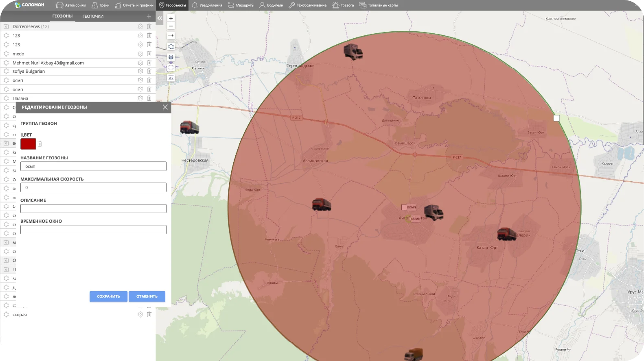
Task: Open settings for Mehmet Nuri Akbaş geozone
Action: pos(140,63)
